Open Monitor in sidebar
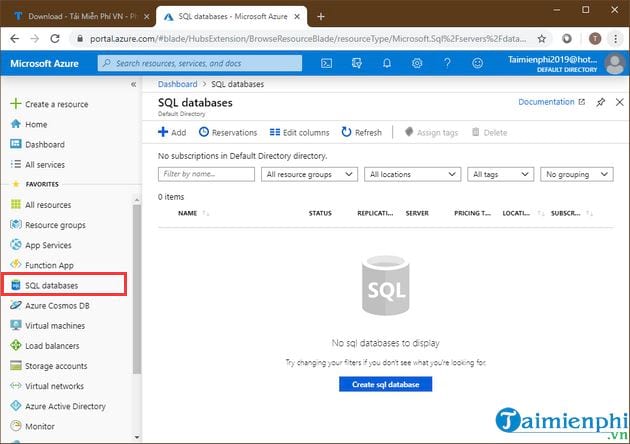Image resolution: width=630 pixels, height=444 pixels. point(32,426)
